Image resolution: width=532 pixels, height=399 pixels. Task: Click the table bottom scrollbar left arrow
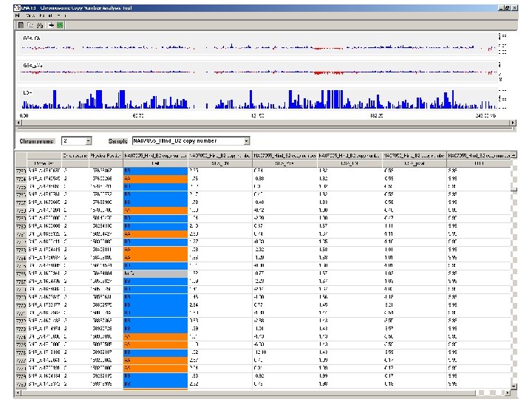pyautogui.click(x=19, y=393)
